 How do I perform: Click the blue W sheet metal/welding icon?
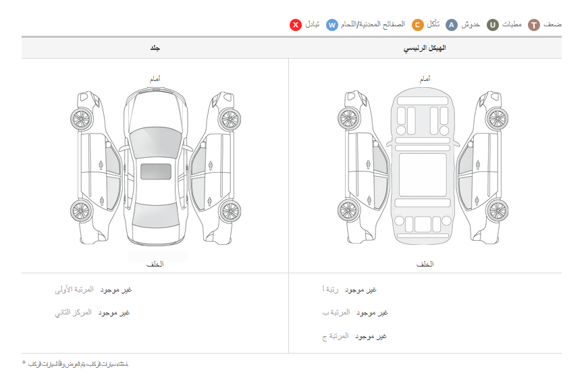coord(332,25)
